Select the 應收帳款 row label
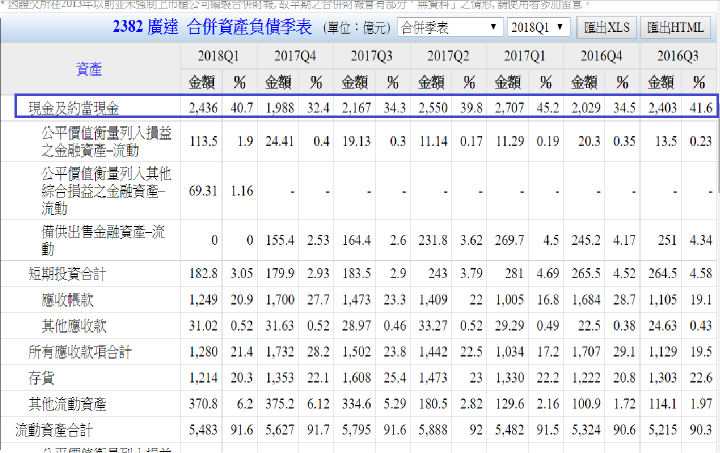This screenshot has width=720, height=453. pos(68,300)
